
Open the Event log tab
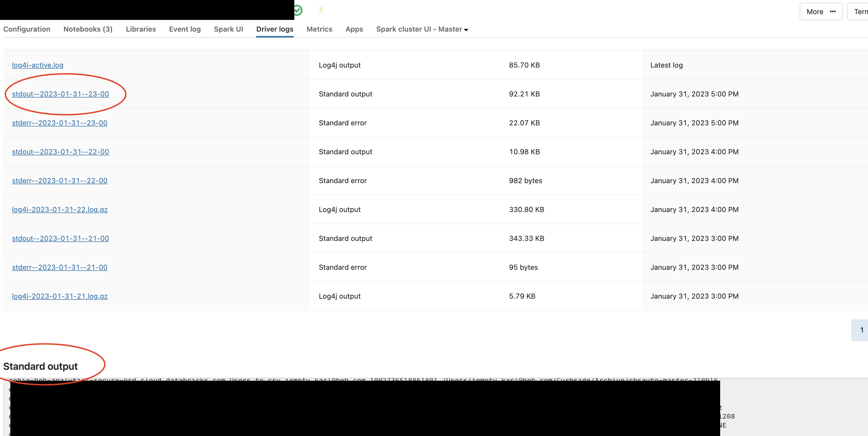point(185,29)
